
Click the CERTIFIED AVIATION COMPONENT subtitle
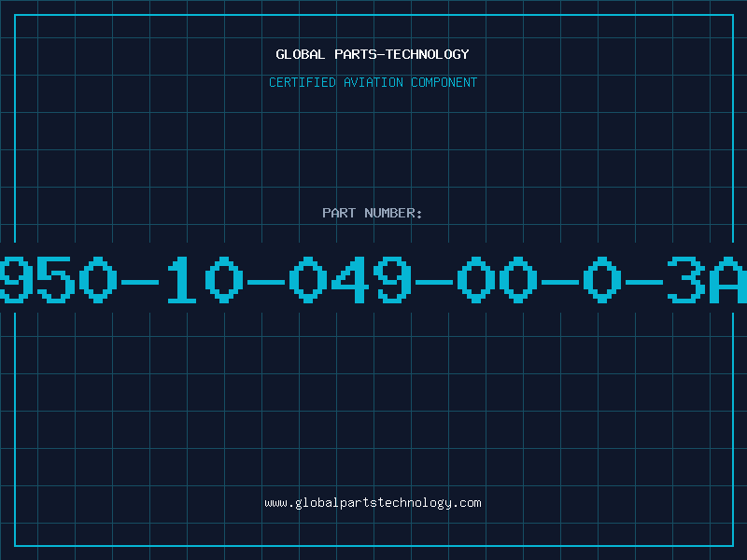click(x=373, y=82)
